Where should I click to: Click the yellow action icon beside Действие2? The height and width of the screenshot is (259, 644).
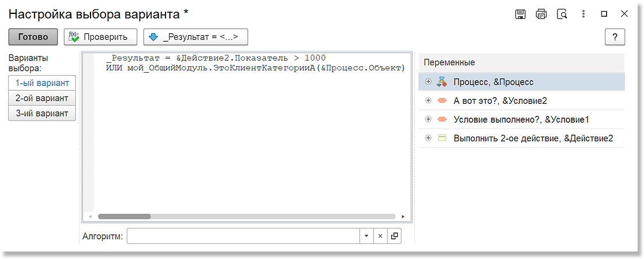[442, 138]
